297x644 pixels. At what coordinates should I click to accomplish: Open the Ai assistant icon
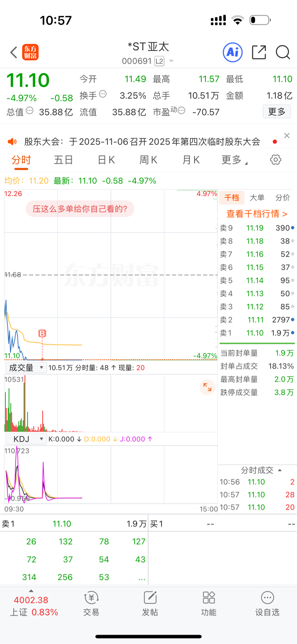(x=233, y=52)
